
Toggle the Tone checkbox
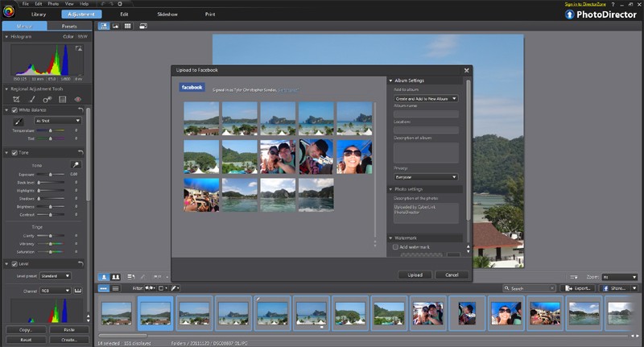click(14, 153)
